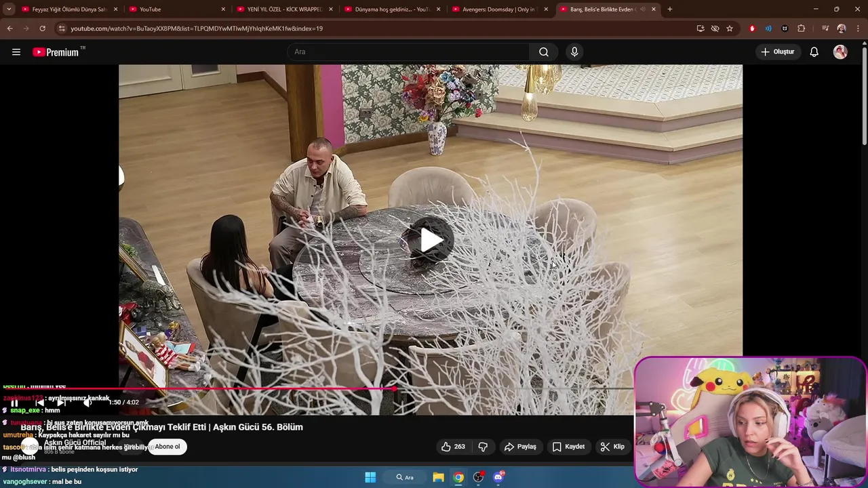
Task: Click the 263 like count
Action: [x=460, y=447]
